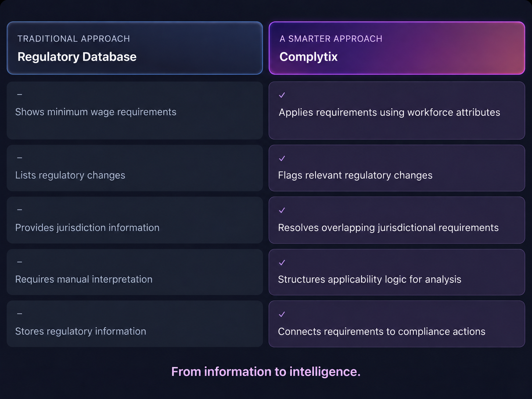The width and height of the screenshot is (532, 399).
Task: Click checkmark icon above Applies requirements text
Action: click(x=282, y=95)
